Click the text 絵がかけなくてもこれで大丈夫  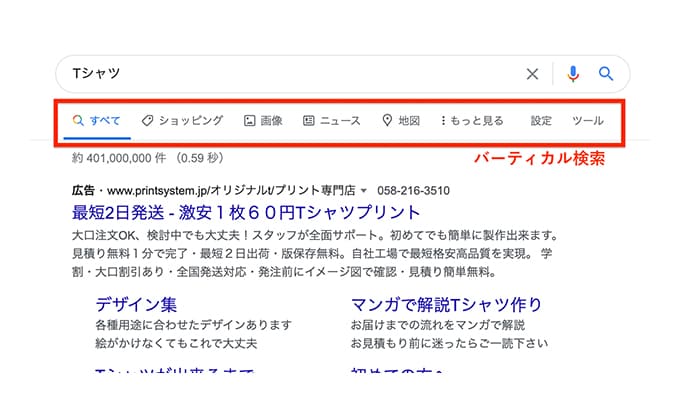coord(176,344)
